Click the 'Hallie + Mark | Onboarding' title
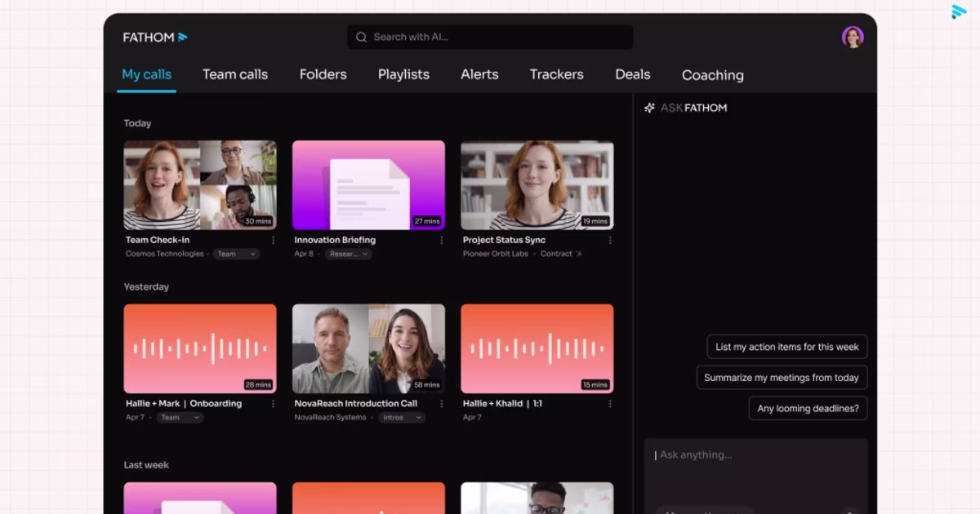Screen dimensions: 980x514 point(184,404)
